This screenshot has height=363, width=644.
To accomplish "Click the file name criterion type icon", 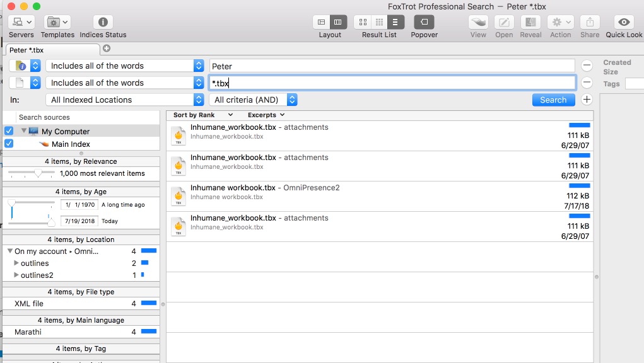I will [20, 83].
